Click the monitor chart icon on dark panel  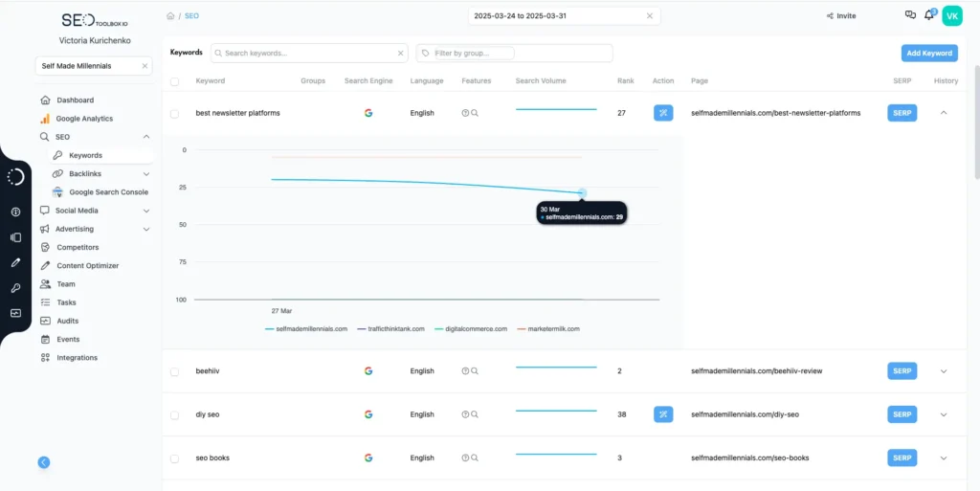click(x=15, y=313)
